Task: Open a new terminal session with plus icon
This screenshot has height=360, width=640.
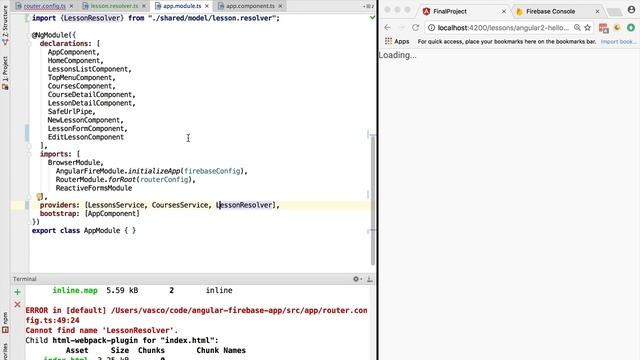Action: 17,292
